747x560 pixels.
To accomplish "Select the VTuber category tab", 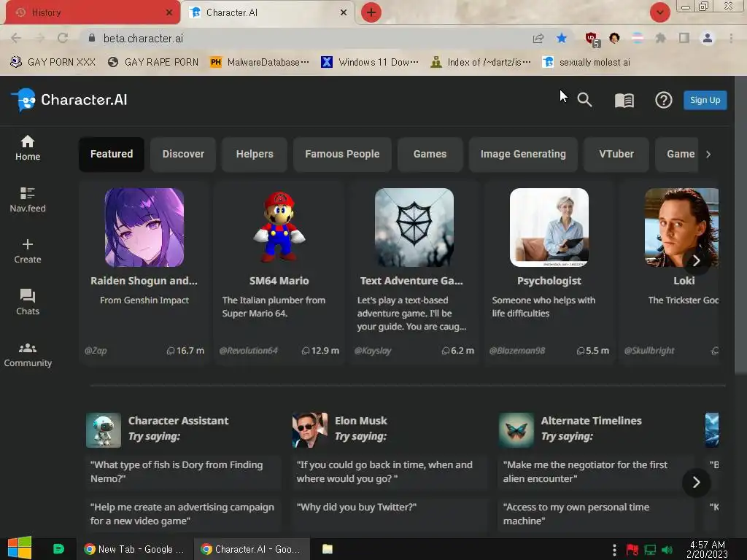I will pos(616,155).
